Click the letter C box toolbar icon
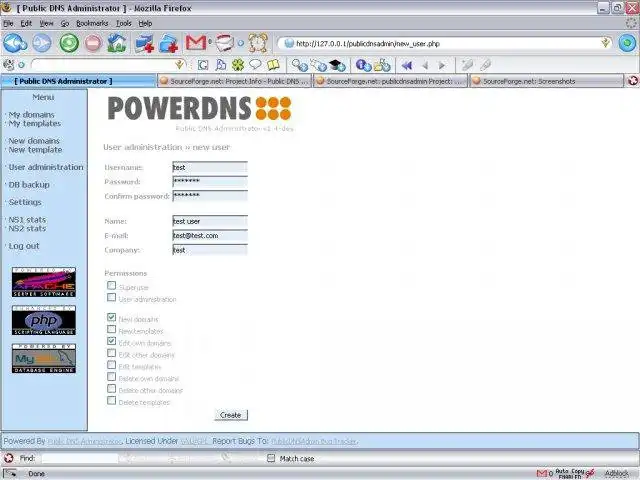The height and width of the screenshot is (480, 640). click(x=203, y=65)
